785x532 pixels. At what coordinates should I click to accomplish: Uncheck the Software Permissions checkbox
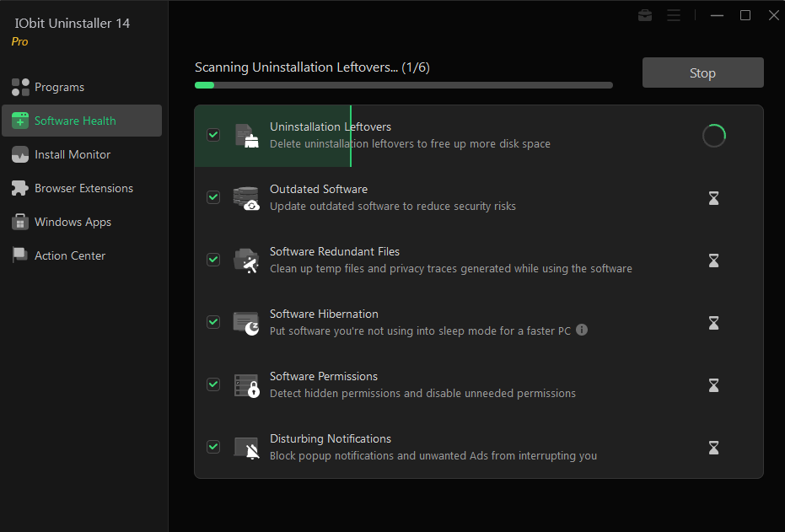(213, 384)
